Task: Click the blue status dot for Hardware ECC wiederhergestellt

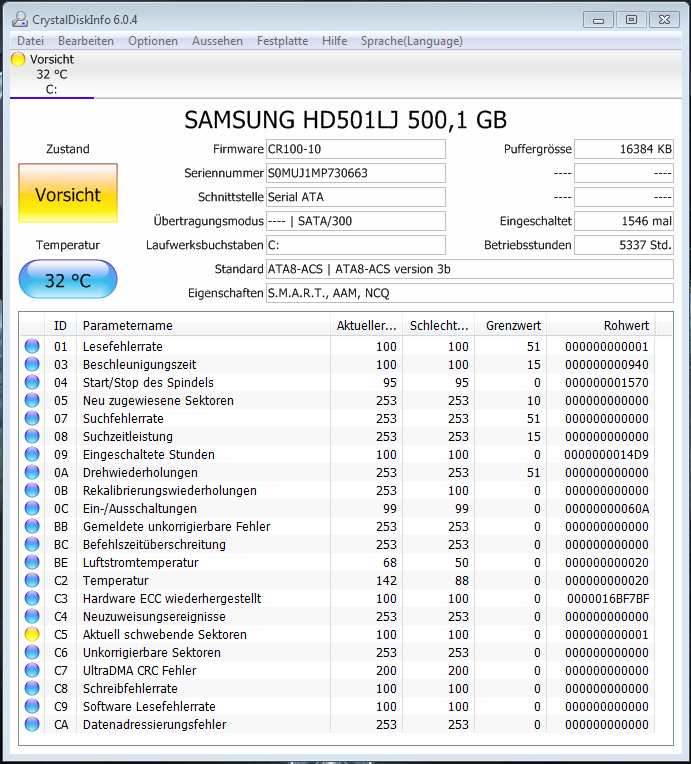Action: click(32, 598)
